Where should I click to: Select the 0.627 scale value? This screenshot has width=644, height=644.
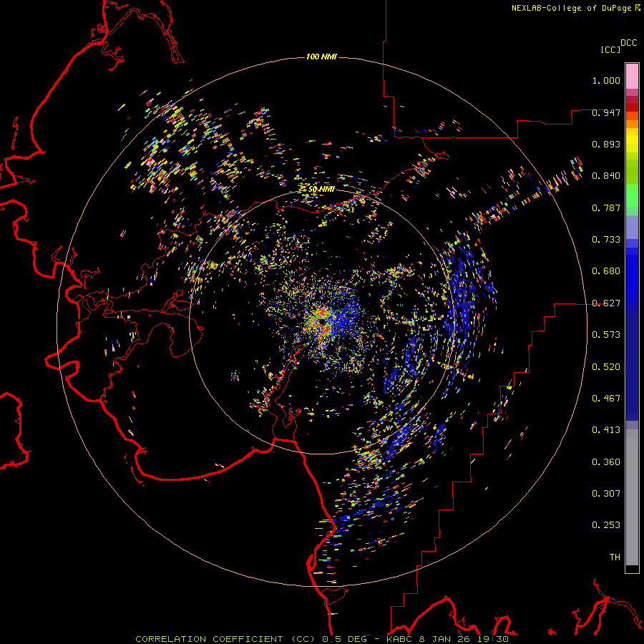[x=606, y=303]
